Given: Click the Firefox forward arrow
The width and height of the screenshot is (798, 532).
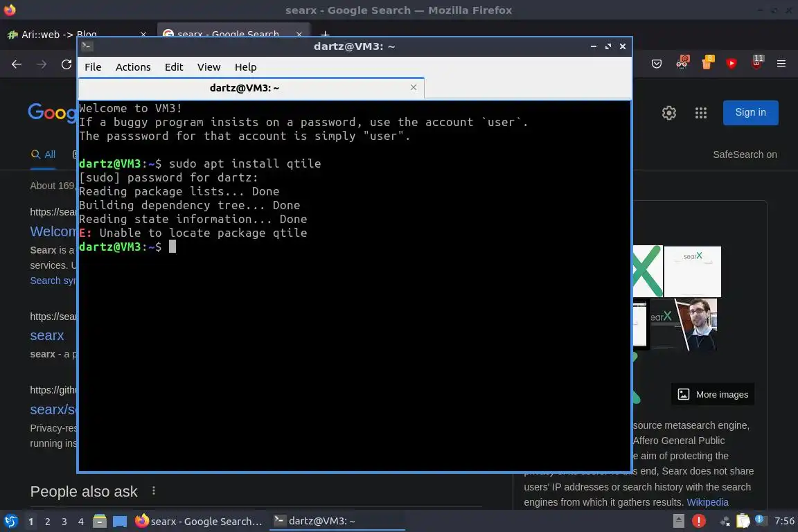Looking at the screenshot, I should click(x=42, y=64).
